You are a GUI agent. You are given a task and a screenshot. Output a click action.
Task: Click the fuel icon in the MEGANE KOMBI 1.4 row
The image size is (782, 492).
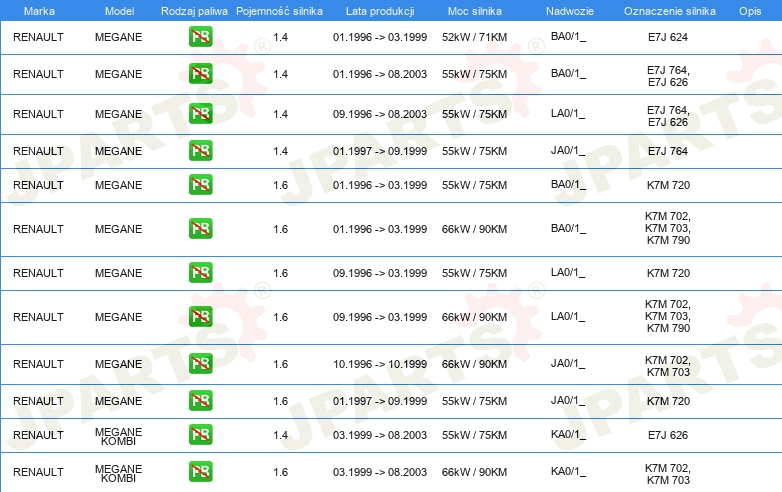pos(200,434)
